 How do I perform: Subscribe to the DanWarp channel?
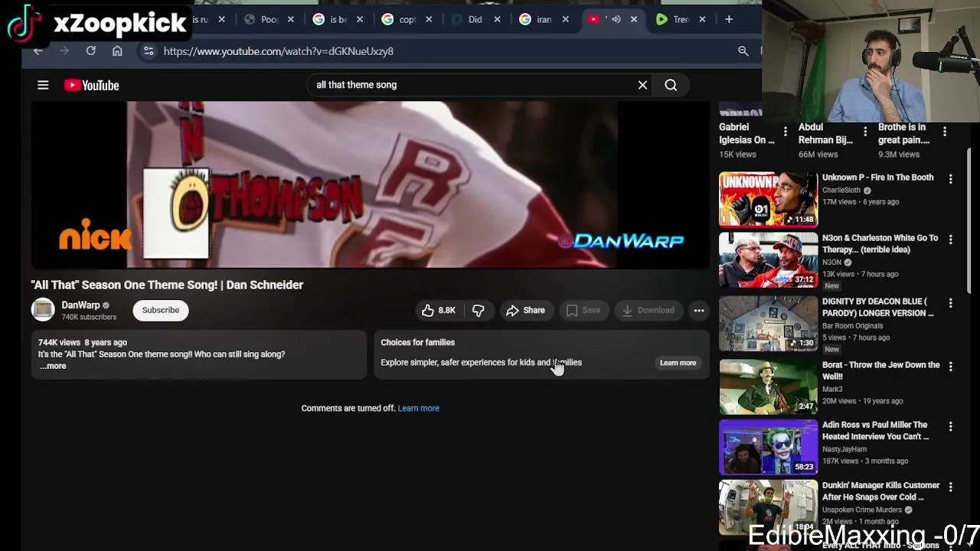160,310
